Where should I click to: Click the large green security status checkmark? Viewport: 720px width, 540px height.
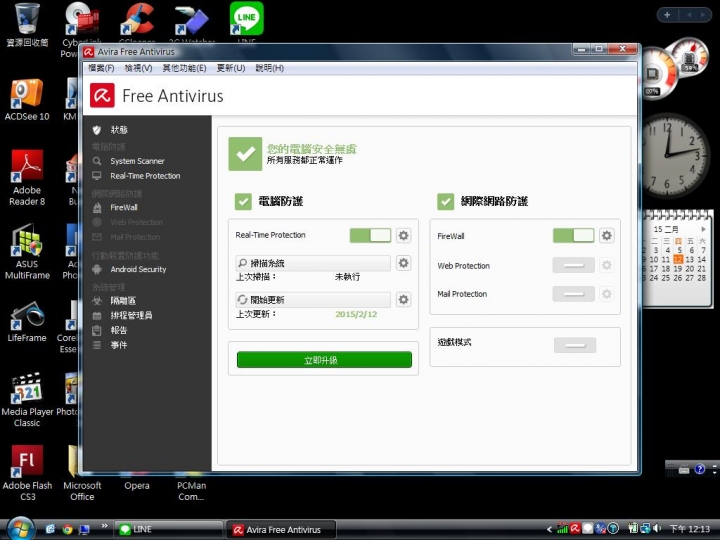click(245, 154)
